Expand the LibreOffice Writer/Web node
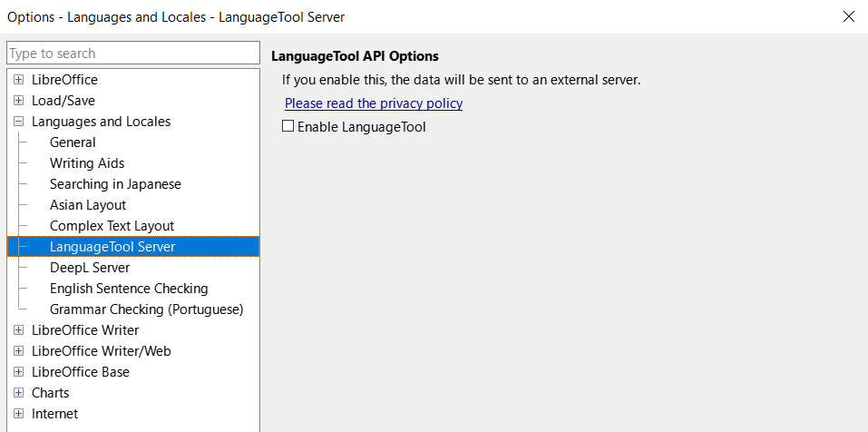This screenshot has height=432, width=868. [19, 351]
